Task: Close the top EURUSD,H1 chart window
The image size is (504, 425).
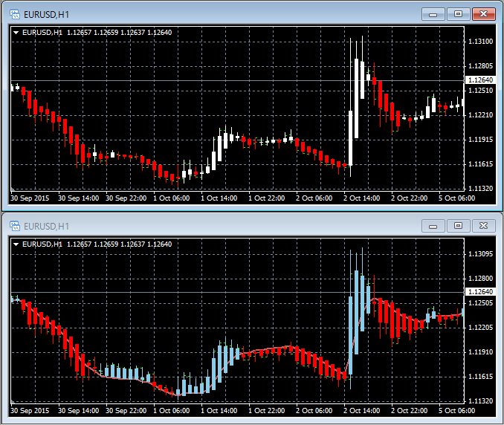Action: (x=483, y=14)
